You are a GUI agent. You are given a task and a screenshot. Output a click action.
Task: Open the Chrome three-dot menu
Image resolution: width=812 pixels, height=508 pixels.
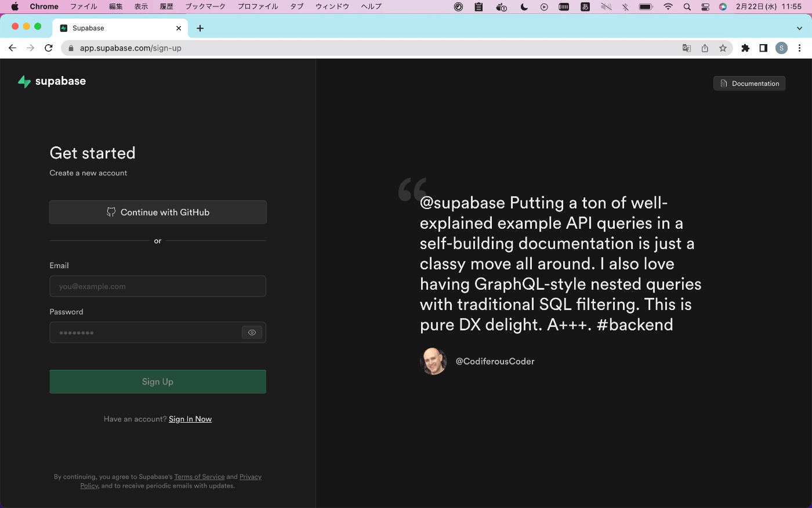[x=800, y=48]
